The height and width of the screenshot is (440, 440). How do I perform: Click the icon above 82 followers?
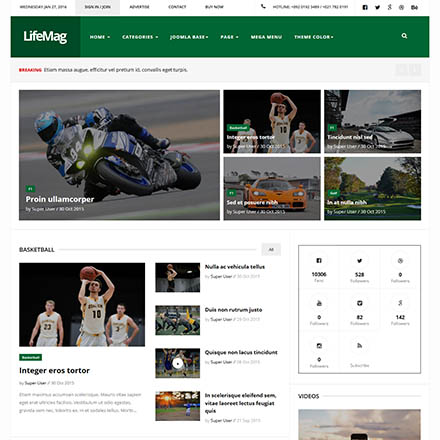pos(359,303)
